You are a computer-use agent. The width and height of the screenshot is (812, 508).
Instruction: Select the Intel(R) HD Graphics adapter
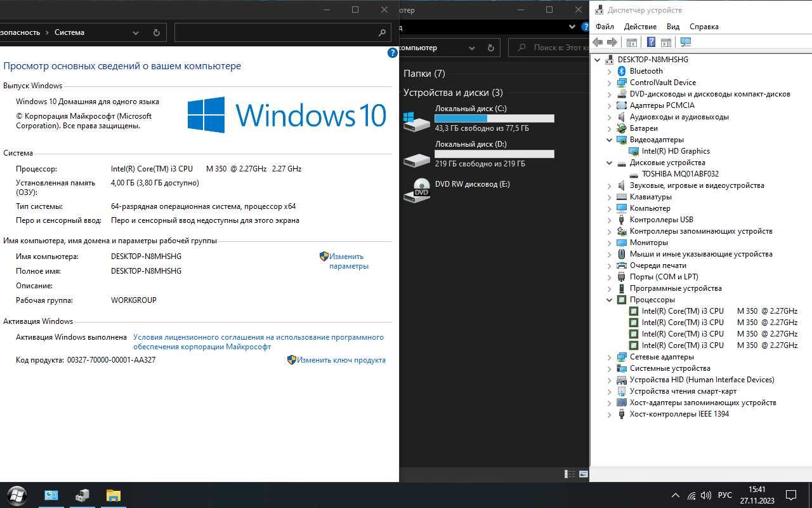click(676, 151)
